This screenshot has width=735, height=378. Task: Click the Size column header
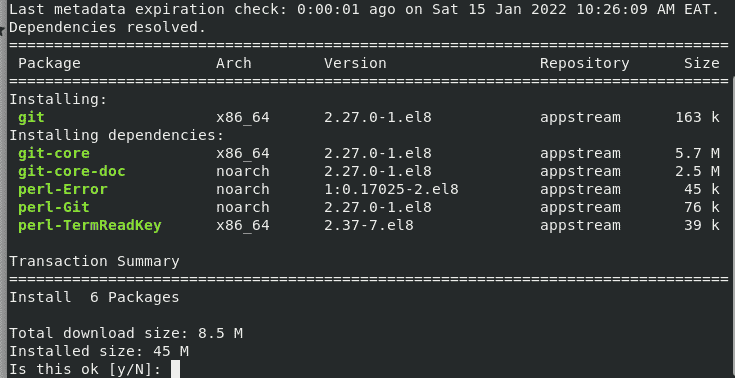(702, 63)
